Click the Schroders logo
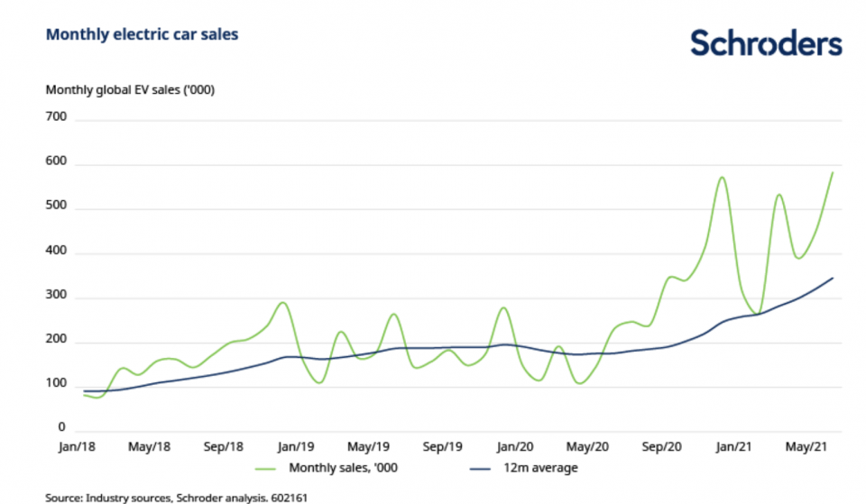866x504 pixels. (x=766, y=42)
